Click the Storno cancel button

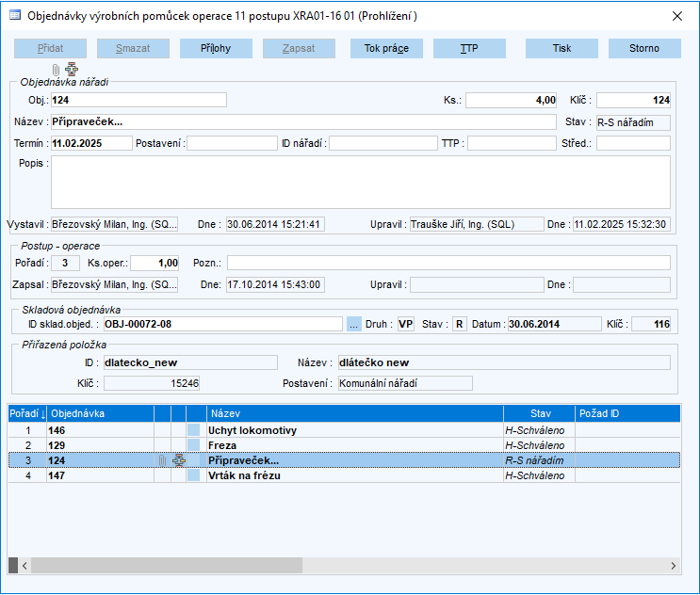[x=645, y=48]
